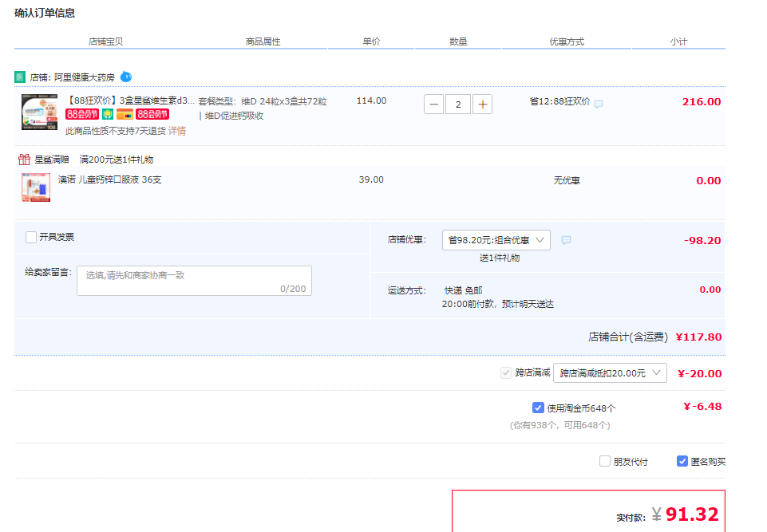Click the quantity field showing 2

pyautogui.click(x=458, y=104)
